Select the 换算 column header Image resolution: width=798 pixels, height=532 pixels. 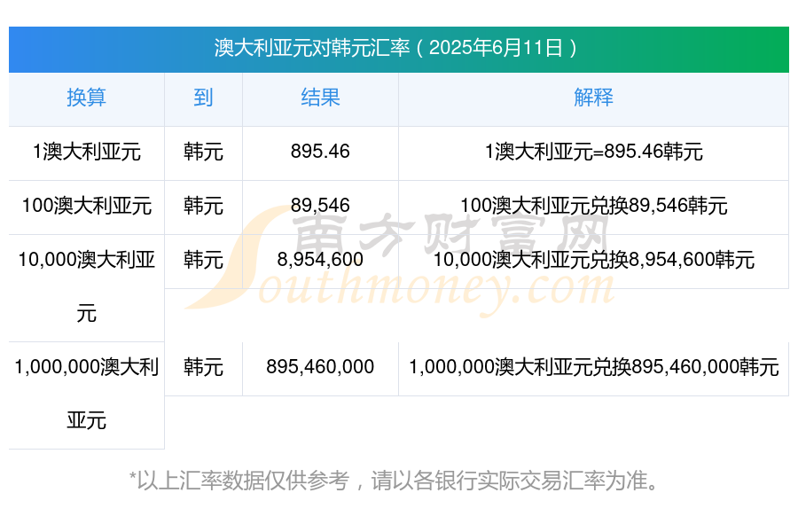point(87,98)
